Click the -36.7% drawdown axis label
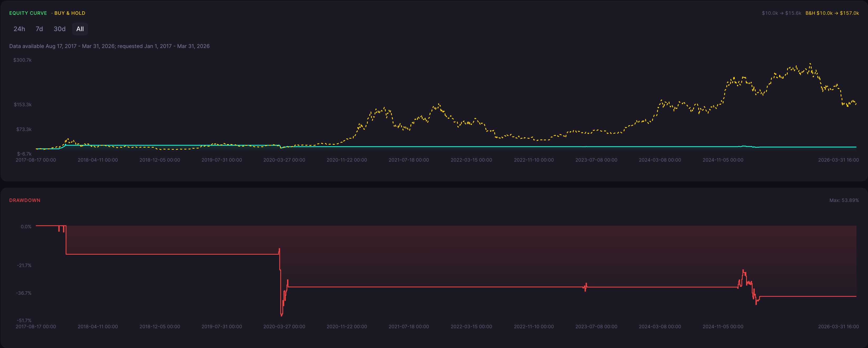The height and width of the screenshot is (348, 868). coord(24,293)
